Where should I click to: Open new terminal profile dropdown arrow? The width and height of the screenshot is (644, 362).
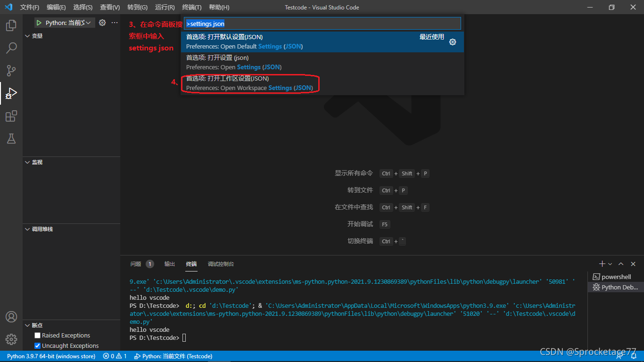[x=610, y=264]
